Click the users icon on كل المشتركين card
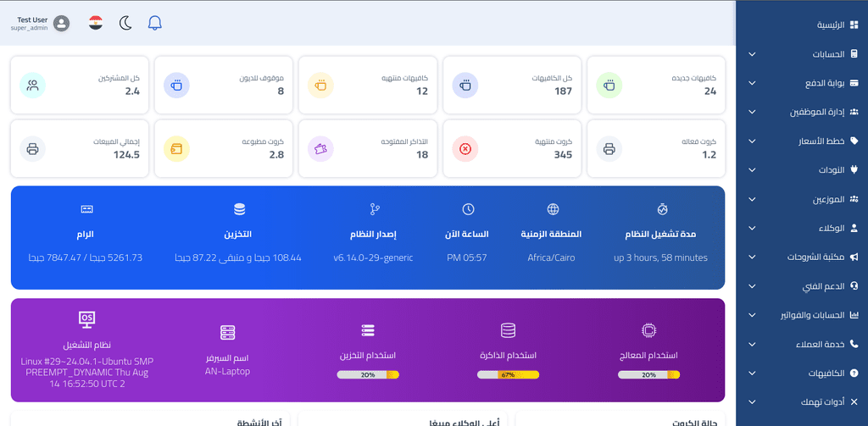The height and width of the screenshot is (426, 868). click(33, 86)
